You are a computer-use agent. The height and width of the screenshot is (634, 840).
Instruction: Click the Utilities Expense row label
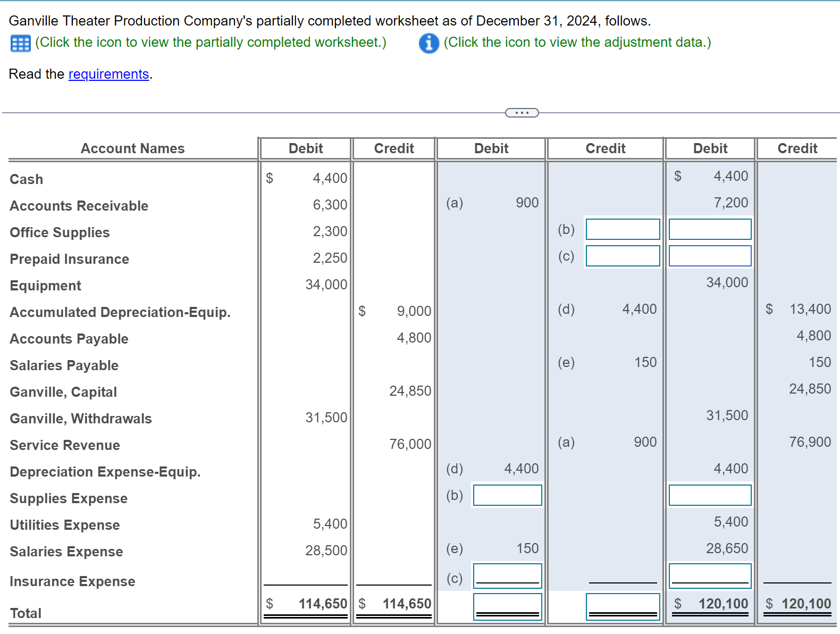pos(65,525)
